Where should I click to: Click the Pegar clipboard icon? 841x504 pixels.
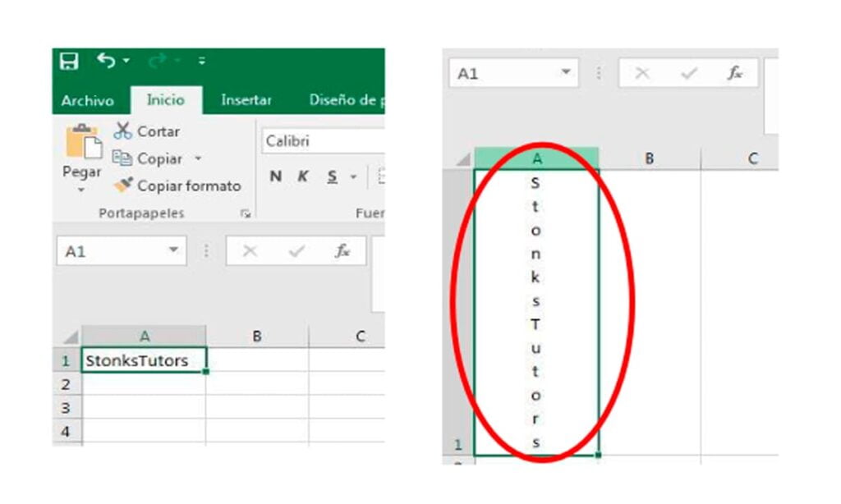click(x=83, y=141)
